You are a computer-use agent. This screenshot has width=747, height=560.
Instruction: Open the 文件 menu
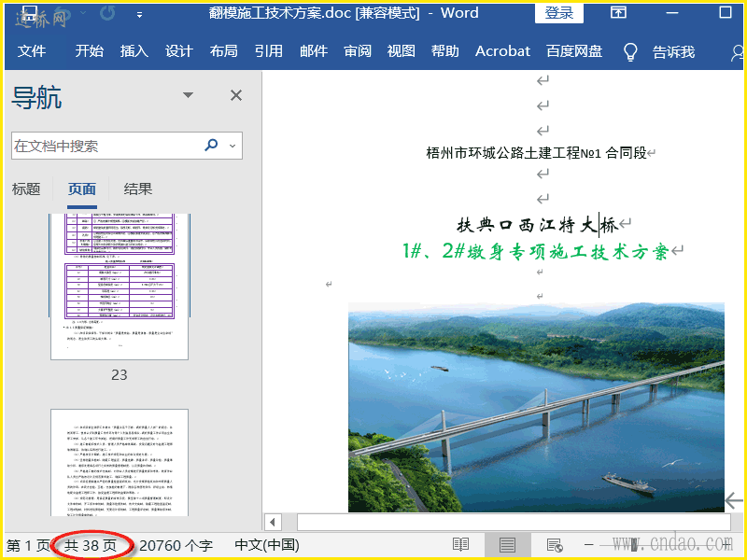point(32,51)
